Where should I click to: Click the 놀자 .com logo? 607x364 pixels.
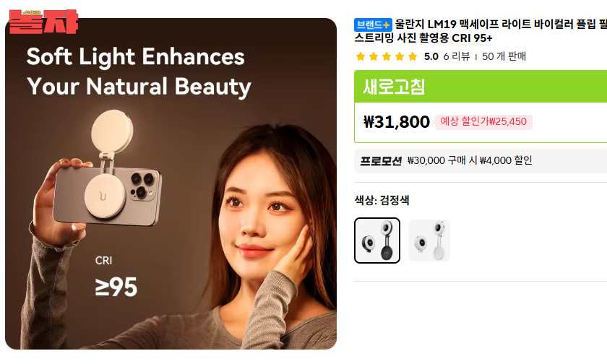[43, 22]
